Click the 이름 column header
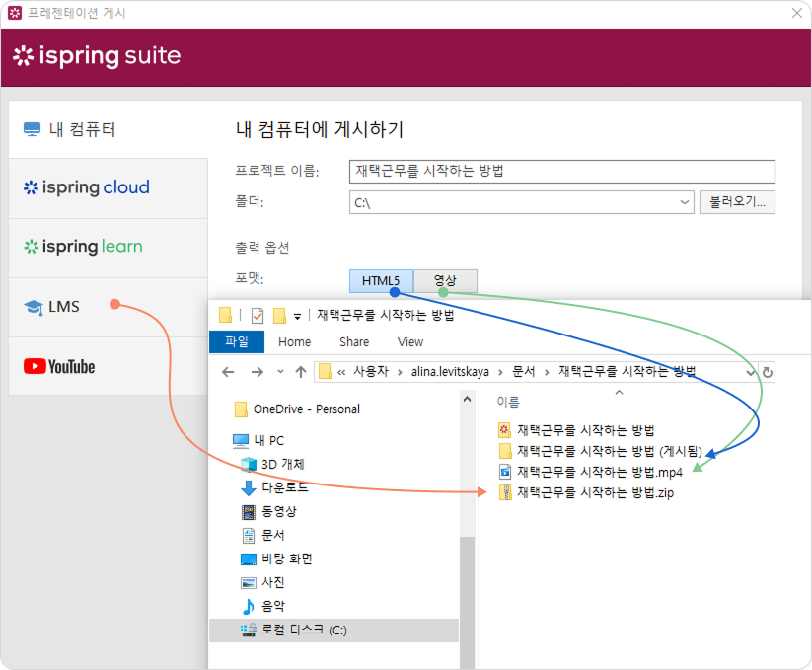Viewport: 812px width, 670px height. tap(508, 402)
